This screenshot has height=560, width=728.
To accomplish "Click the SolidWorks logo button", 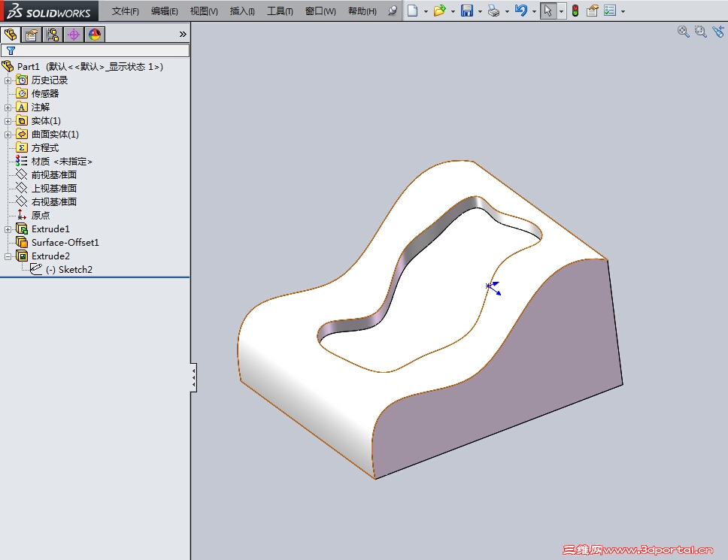I will (x=49, y=11).
